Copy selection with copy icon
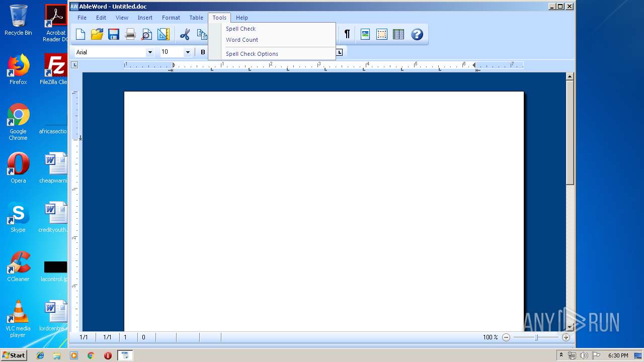The image size is (644, 362). pos(202,34)
